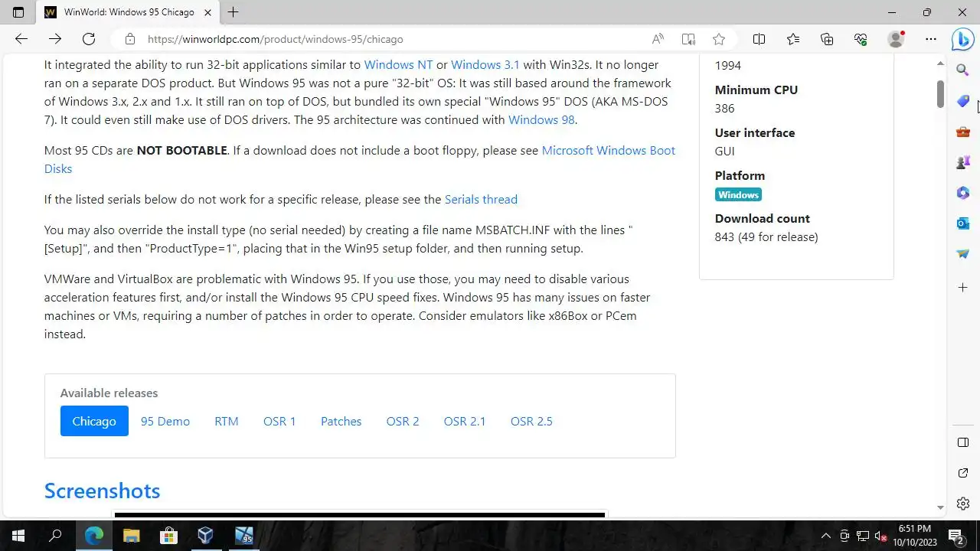
Task: Open the Windows Start menu
Action: (x=18, y=536)
